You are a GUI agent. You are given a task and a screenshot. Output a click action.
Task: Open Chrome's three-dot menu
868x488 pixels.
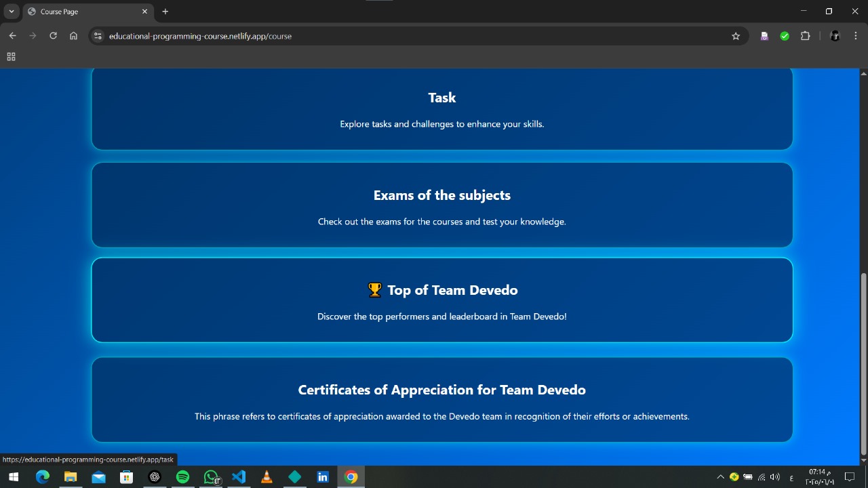856,36
